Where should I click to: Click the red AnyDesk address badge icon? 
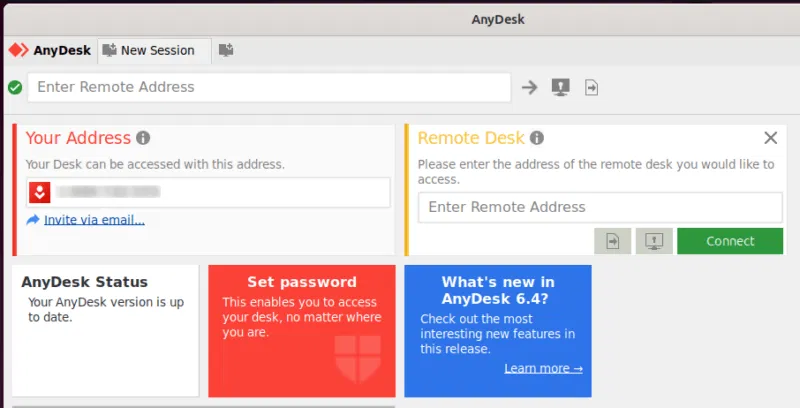[40, 192]
